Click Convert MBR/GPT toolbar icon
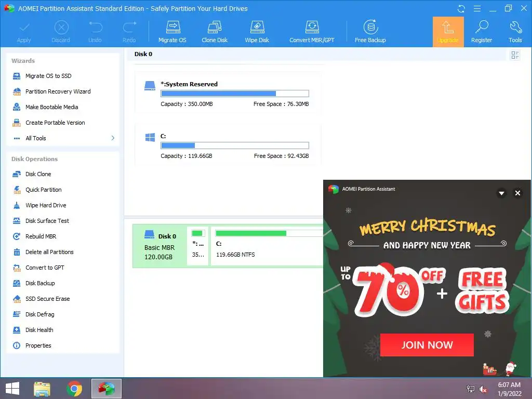 312,32
